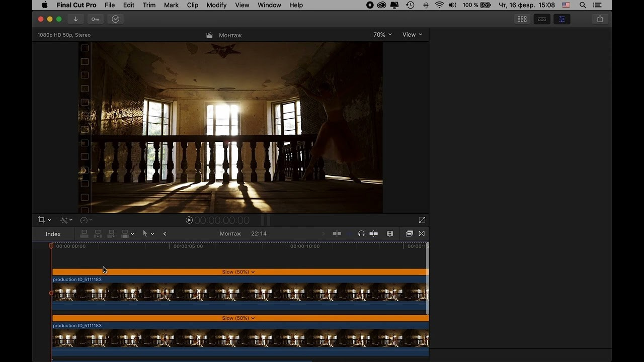Open the enhancement magic wand menu
Screen dimensions: 644x362
[x=66, y=220]
